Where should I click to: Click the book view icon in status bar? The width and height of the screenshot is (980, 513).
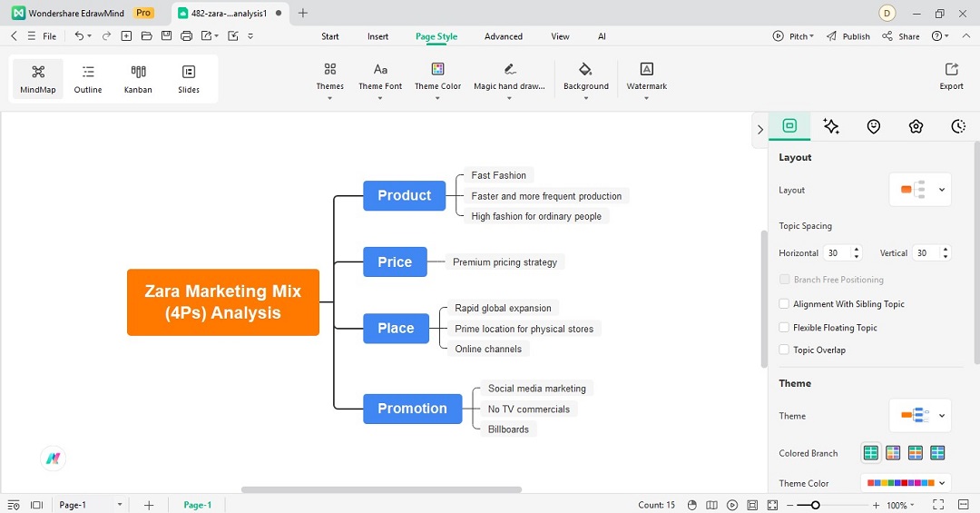click(x=712, y=505)
